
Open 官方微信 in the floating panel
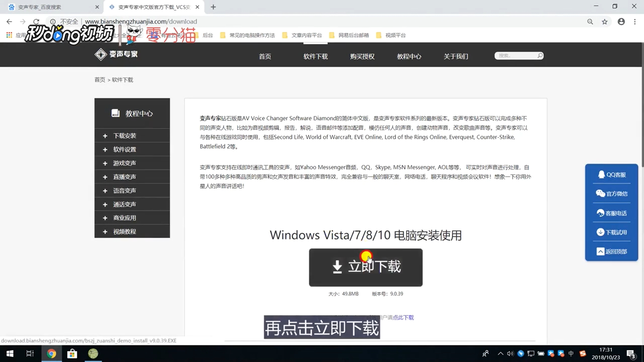(x=612, y=194)
